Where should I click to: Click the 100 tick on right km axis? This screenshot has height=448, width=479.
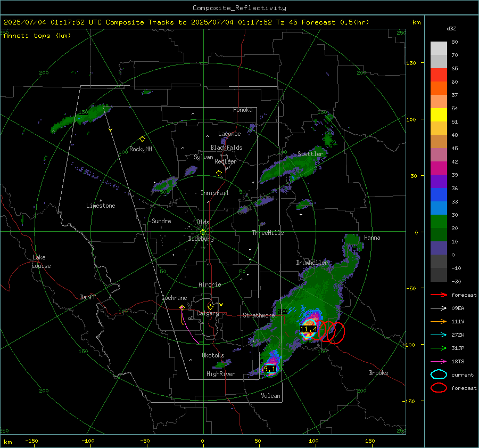[x=411, y=119]
